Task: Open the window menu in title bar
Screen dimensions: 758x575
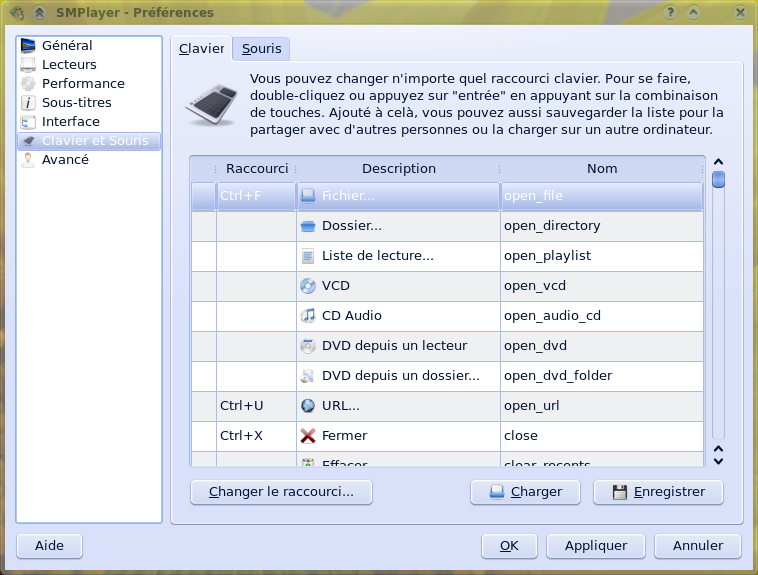Action: tap(14, 13)
